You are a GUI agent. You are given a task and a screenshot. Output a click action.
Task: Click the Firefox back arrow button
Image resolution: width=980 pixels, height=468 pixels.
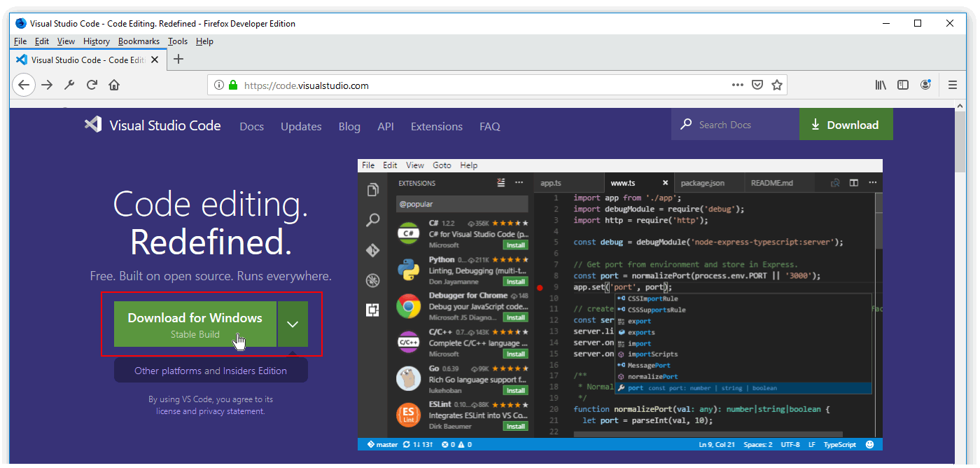coord(24,85)
